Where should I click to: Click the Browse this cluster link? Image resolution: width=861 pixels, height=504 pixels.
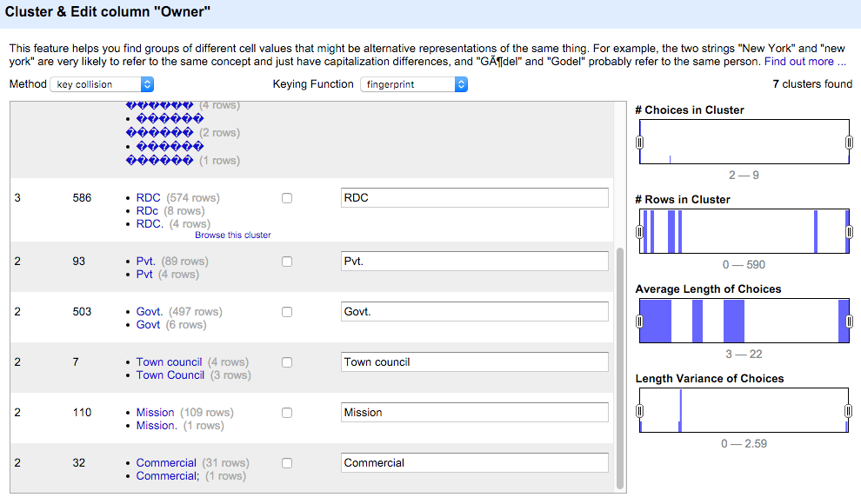tap(232, 235)
